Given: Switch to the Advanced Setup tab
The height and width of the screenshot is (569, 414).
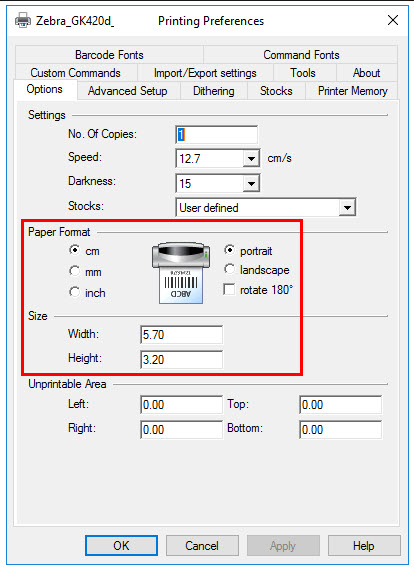Looking at the screenshot, I should (x=128, y=91).
